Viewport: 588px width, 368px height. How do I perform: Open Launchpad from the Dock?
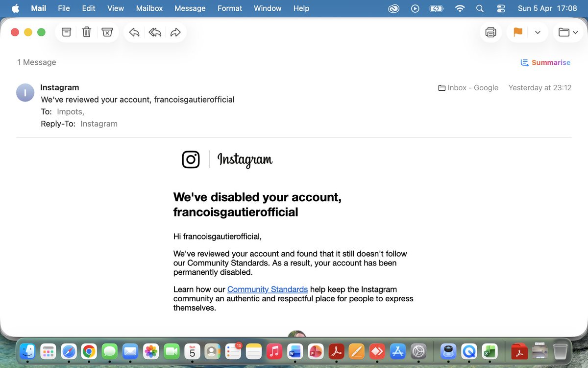point(48,351)
